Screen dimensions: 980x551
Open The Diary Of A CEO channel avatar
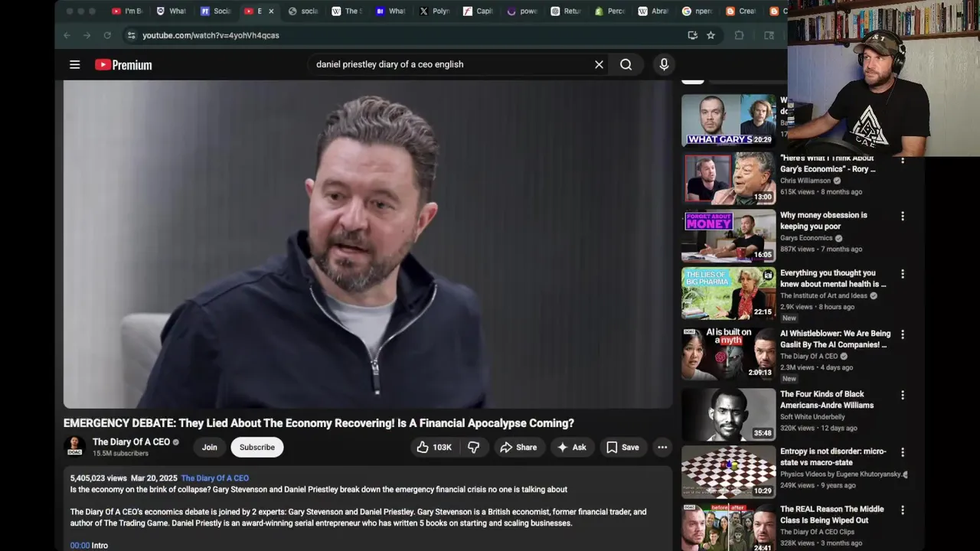[x=74, y=446]
